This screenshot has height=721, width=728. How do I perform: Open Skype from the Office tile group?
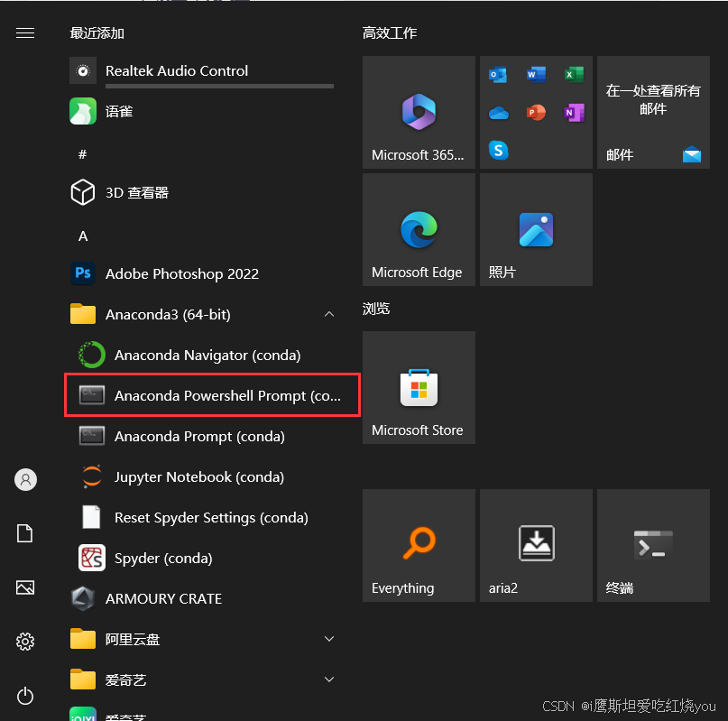tap(498, 150)
